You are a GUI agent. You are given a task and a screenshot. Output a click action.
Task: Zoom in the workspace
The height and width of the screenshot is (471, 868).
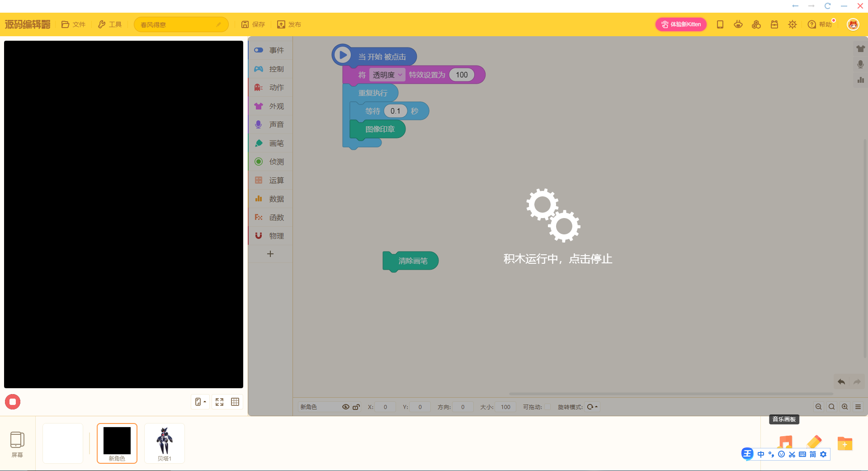845,407
